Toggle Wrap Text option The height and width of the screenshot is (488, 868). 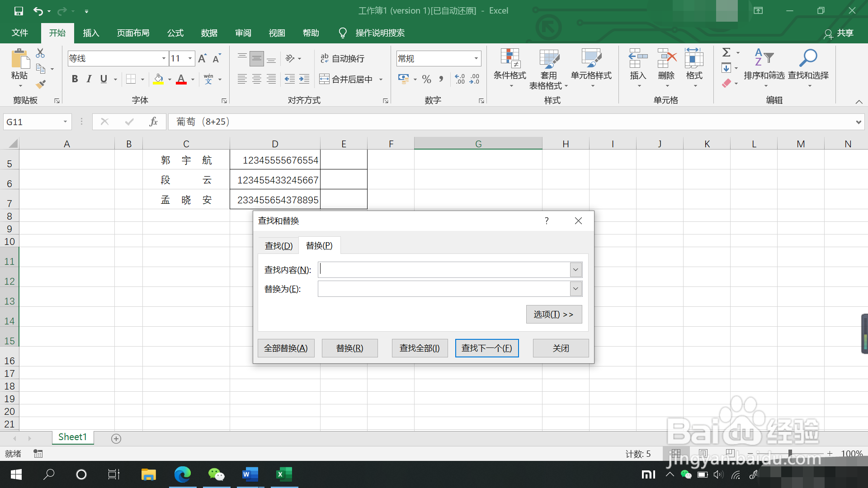tap(342, 58)
